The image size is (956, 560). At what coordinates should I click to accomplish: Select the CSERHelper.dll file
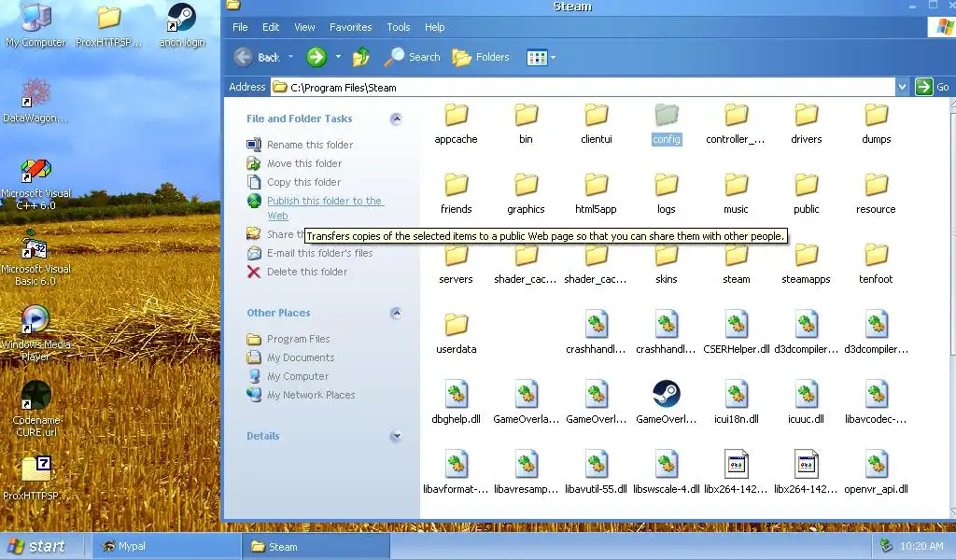736,332
